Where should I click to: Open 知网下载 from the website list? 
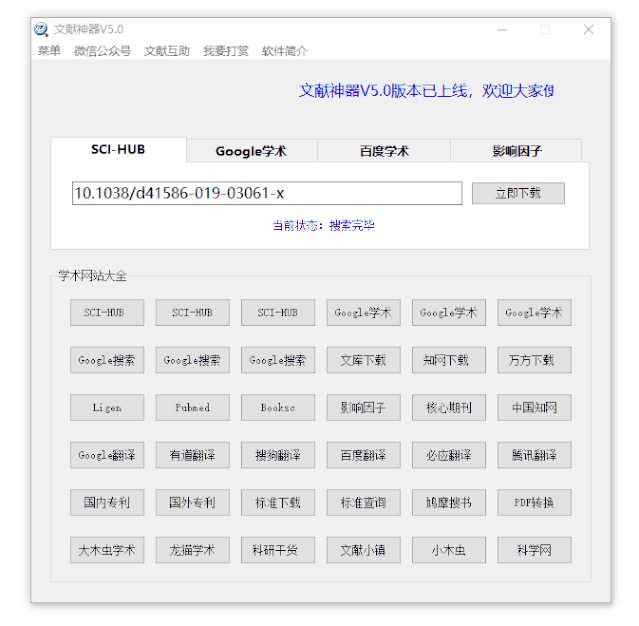point(448,360)
